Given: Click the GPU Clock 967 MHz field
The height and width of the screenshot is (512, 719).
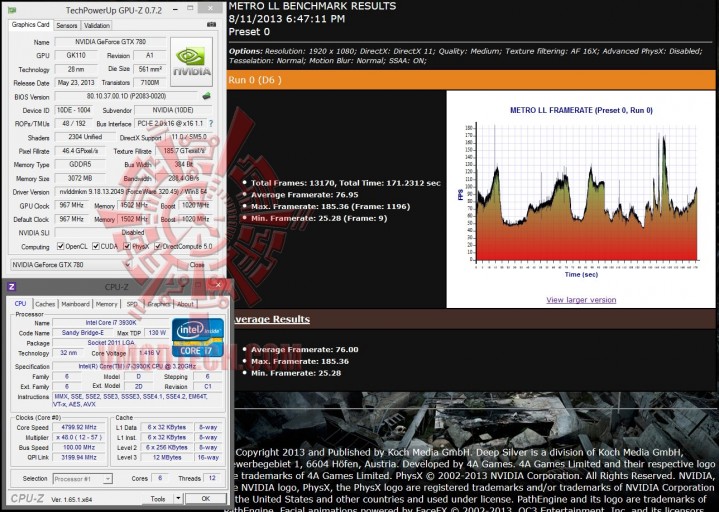Looking at the screenshot, I should 72,205.
